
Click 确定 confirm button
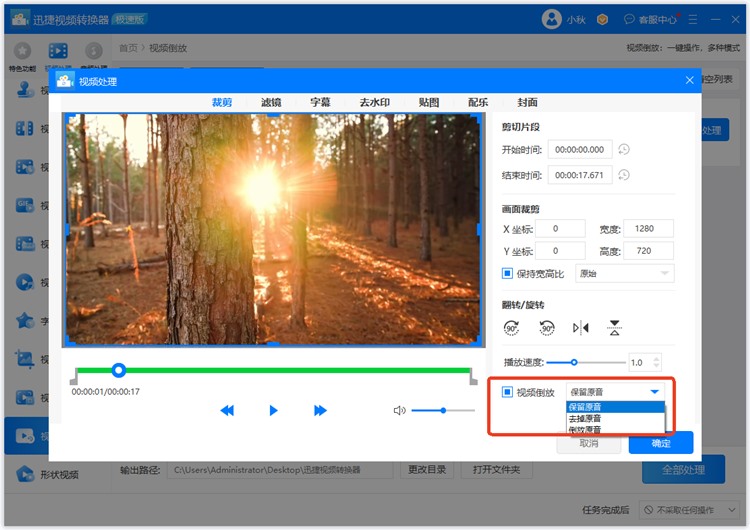[x=661, y=443]
